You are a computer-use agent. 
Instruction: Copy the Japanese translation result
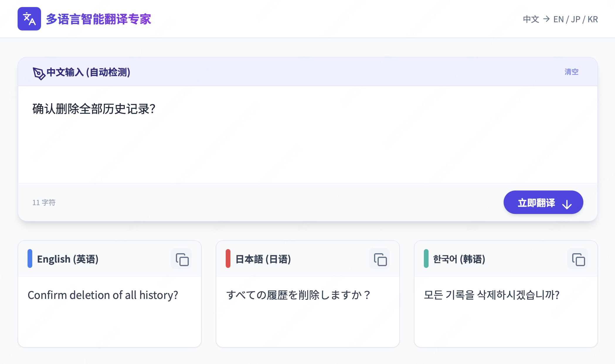click(380, 259)
